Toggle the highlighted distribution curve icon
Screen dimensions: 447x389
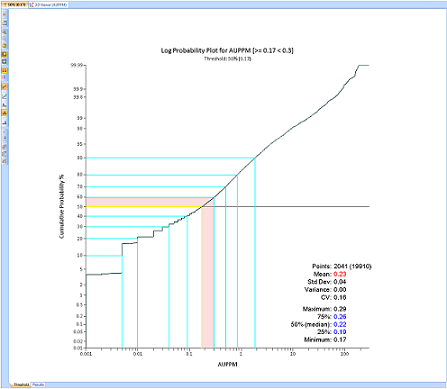click(4, 113)
